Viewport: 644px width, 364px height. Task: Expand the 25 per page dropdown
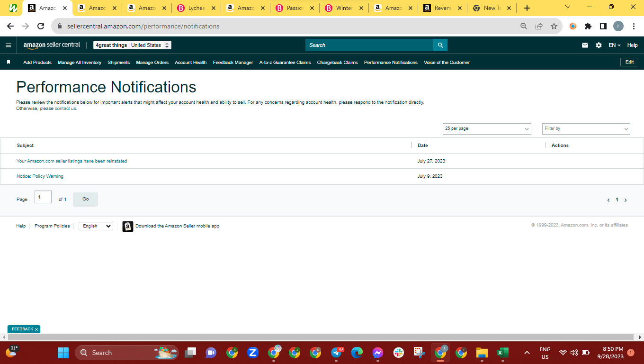point(487,128)
